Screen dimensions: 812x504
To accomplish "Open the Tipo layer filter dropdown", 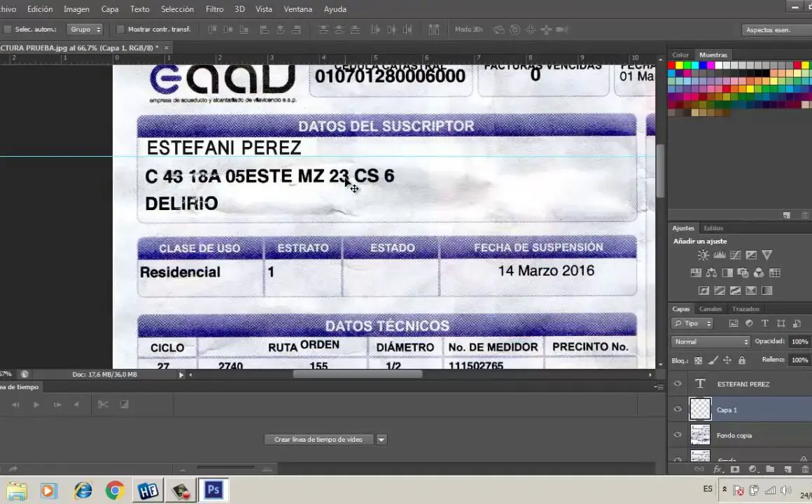I will pos(693,323).
